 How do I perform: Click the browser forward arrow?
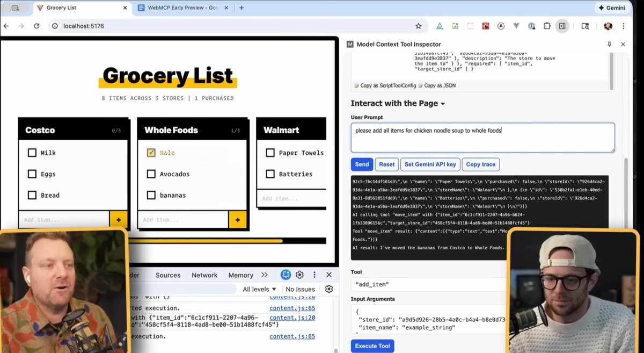[x=21, y=26]
